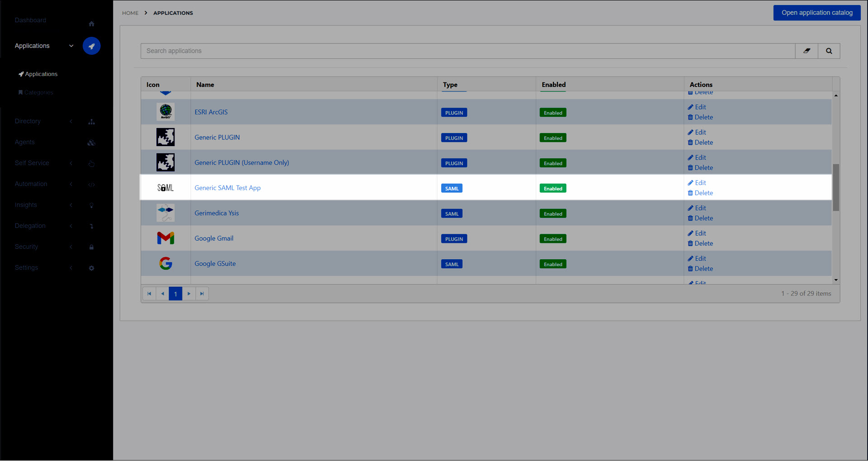Image resolution: width=868 pixels, height=461 pixels.
Task: Click PLUGIN badge on ESRI ArcGIS row
Action: [454, 113]
